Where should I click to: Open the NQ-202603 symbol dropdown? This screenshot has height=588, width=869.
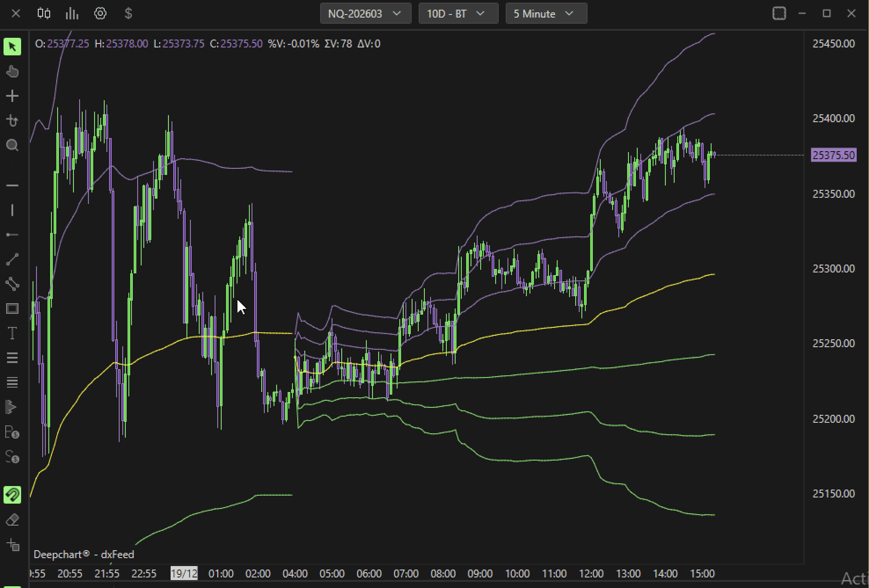365,14
